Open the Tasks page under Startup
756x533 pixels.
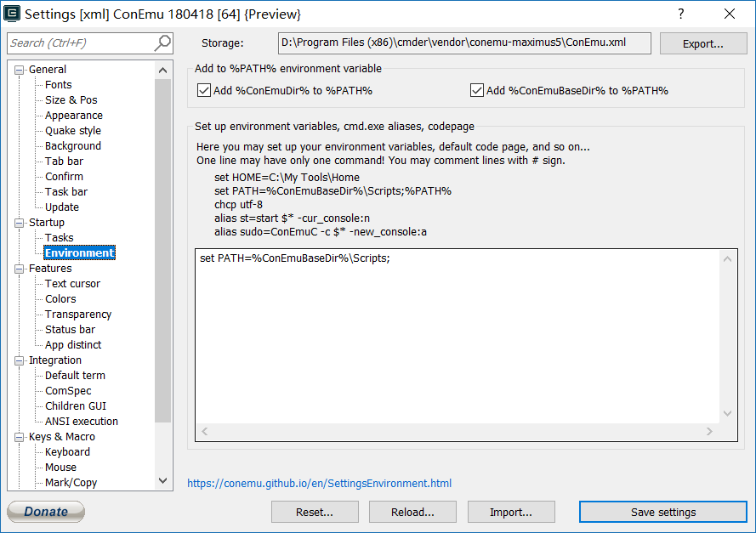[x=60, y=238]
